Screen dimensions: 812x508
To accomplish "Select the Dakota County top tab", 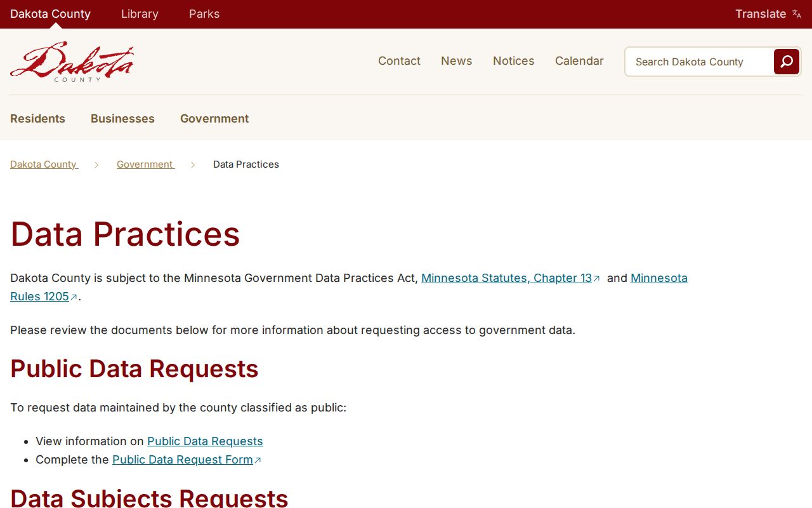I will [50, 14].
